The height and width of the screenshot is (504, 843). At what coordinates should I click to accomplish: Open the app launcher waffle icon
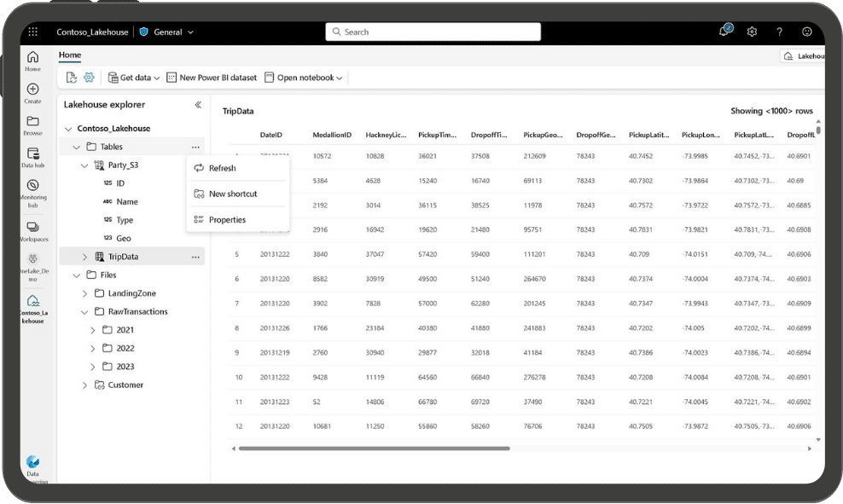click(x=32, y=32)
